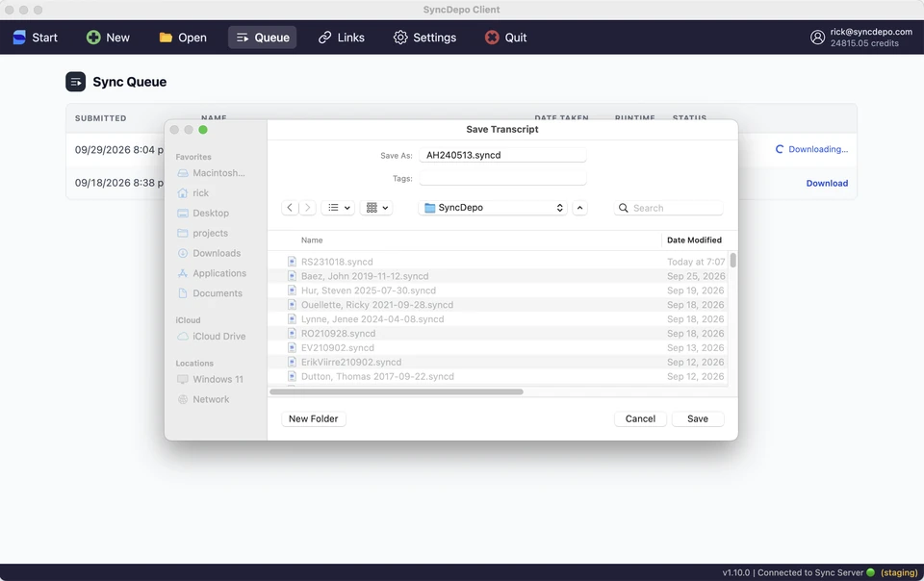Collapse the dialog with the up chevron
The width and height of the screenshot is (924, 581).
tap(579, 208)
